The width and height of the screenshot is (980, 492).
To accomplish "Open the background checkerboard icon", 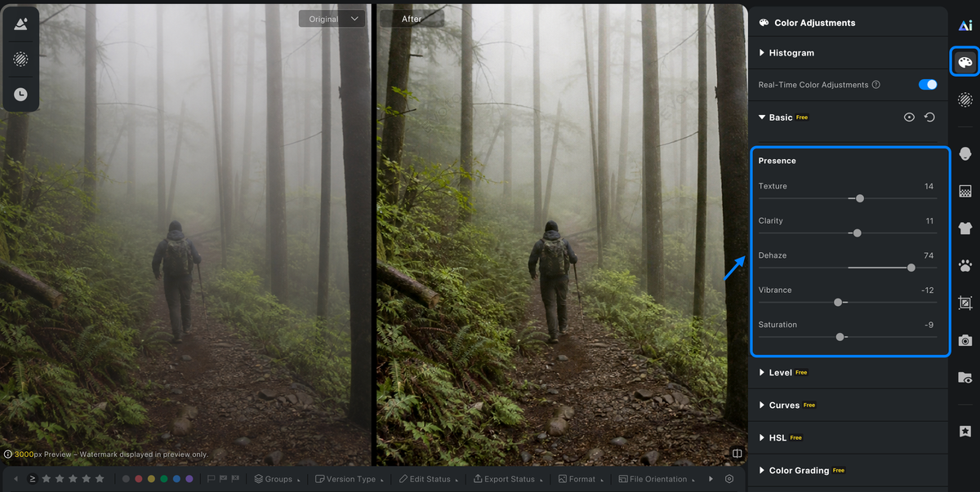I will coord(964,191).
